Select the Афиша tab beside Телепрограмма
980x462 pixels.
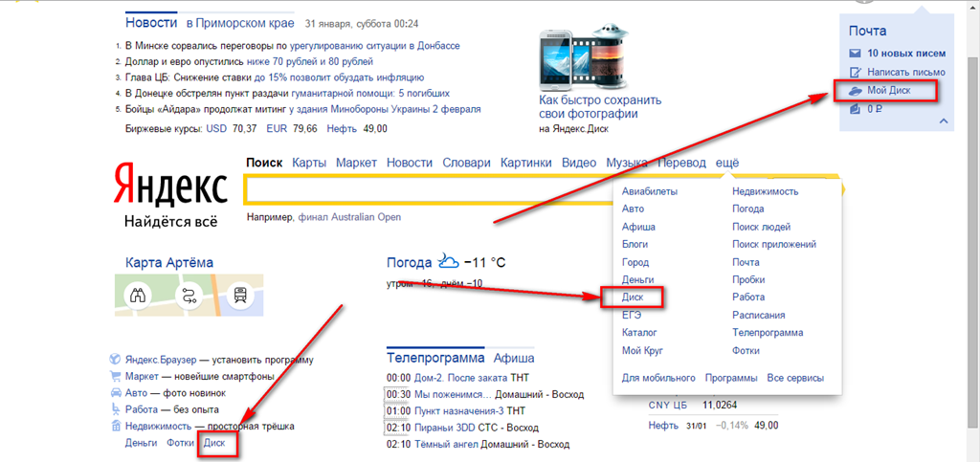tap(514, 359)
